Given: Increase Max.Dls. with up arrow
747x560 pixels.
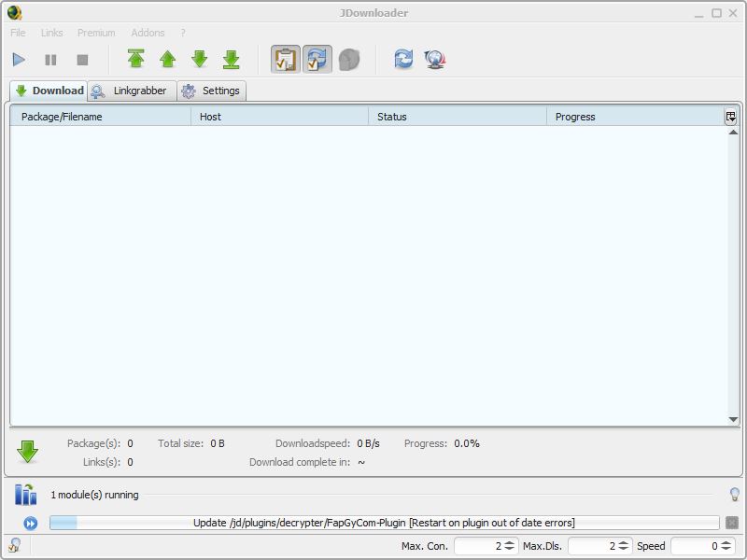Looking at the screenshot, I should coord(624,543).
